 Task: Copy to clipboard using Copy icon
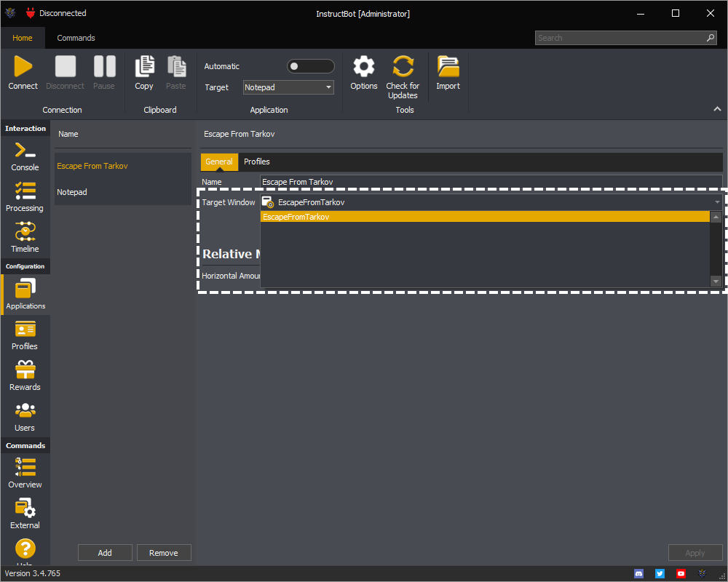[x=144, y=66]
